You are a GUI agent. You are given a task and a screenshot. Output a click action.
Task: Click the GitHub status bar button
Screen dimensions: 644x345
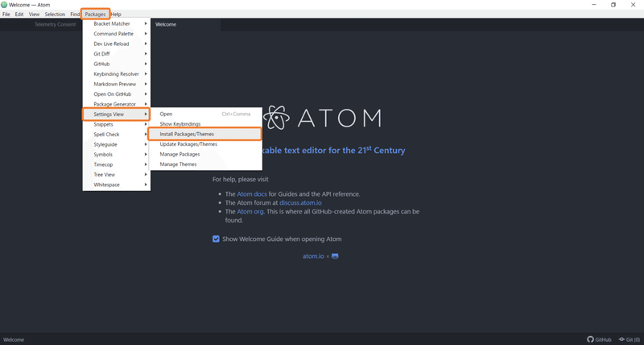click(599, 339)
